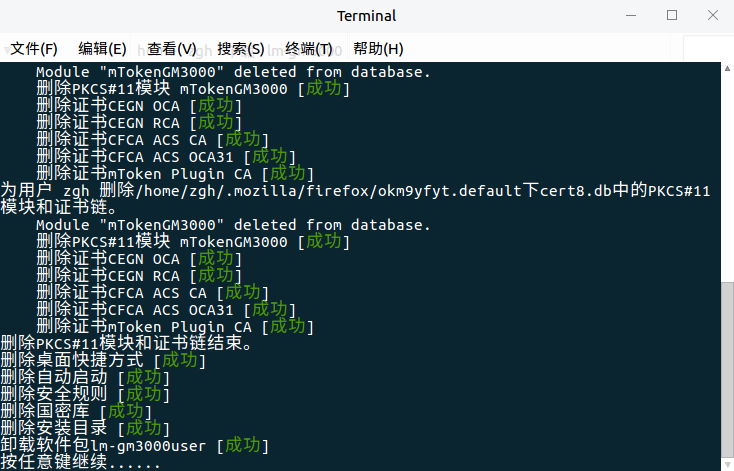Click the 删除PKCS#11模块和证书链结束 line
734x471 pixels.
click(x=126, y=343)
